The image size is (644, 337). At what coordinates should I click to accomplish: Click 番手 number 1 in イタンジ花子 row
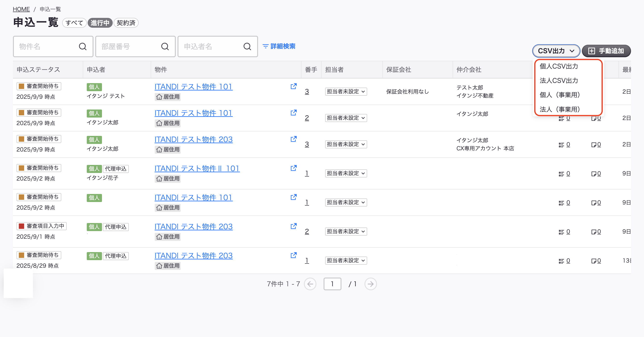click(307, 173)
